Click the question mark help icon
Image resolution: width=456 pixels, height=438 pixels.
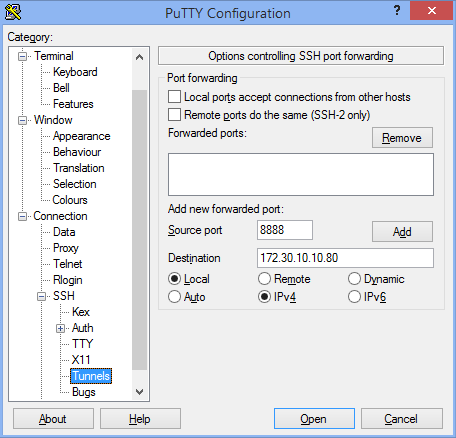coord(397,11)
